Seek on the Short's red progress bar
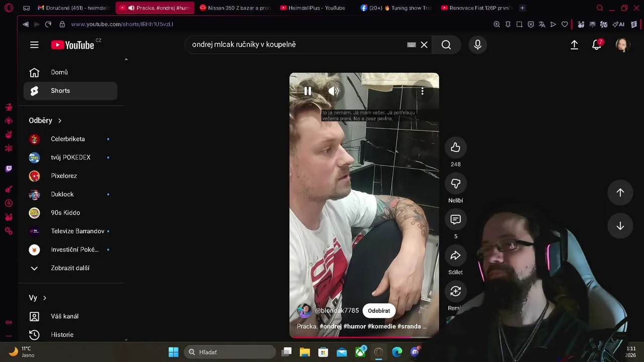The width and height of the screenshot is (644, 362). [364, 337]
